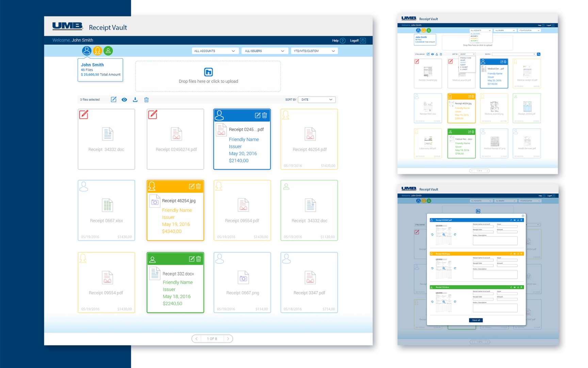
Task: Open the ALL ACCOUNTS dropdown
Action: [x=214, y=51]
